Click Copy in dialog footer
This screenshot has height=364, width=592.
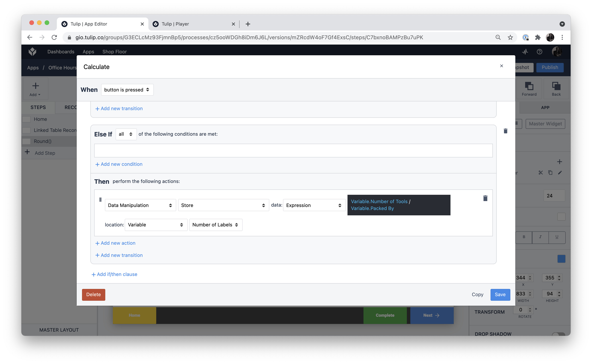477,294
